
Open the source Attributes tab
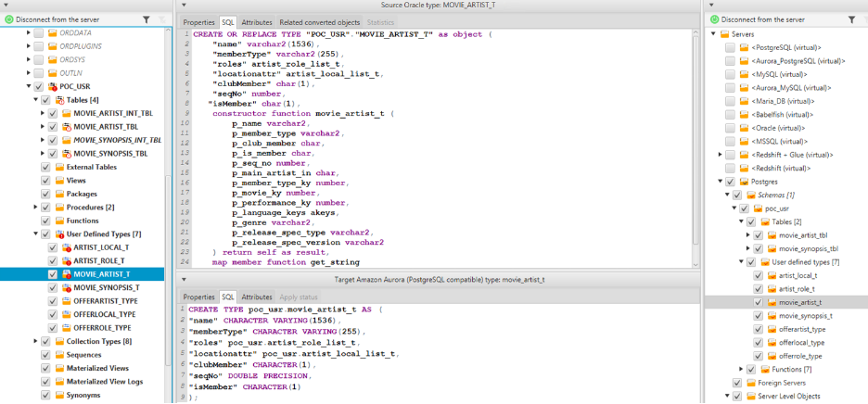[257, 22]
